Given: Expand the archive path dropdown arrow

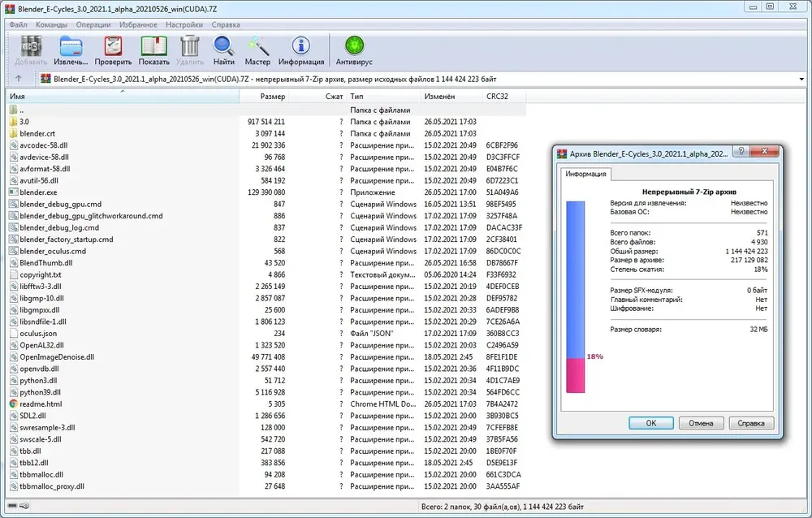Looking at the screenshot, I should click(x=801, y=80).
